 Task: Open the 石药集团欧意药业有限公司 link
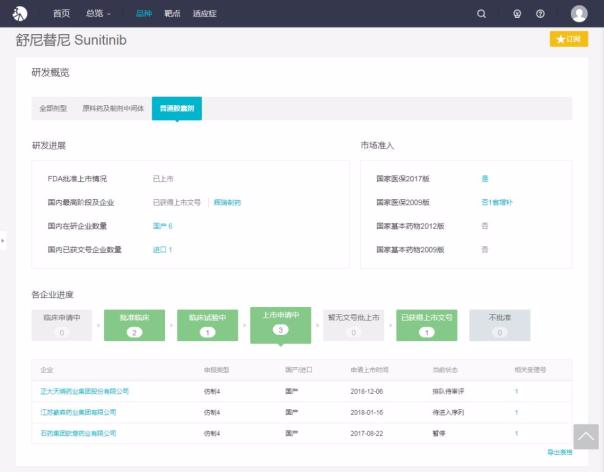[78, 433]
